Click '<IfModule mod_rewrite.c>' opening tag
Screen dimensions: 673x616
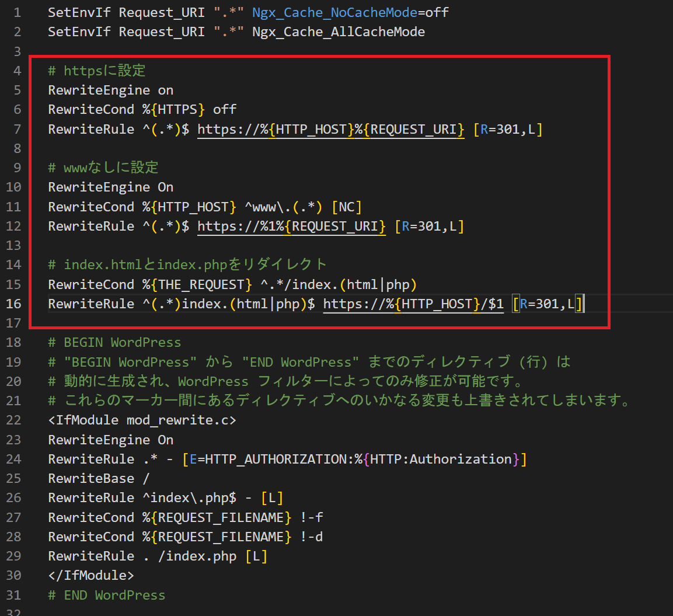pyautogui.click(x=142, y=420)
